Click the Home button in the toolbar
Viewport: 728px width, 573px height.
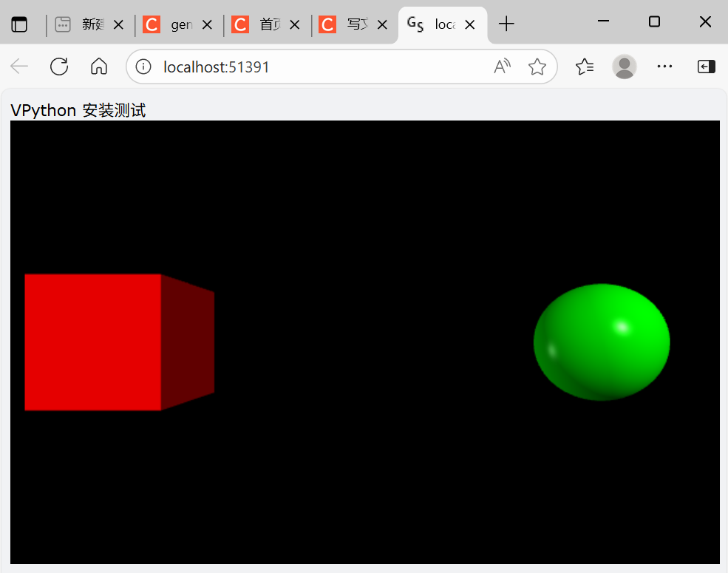[98, 67]
